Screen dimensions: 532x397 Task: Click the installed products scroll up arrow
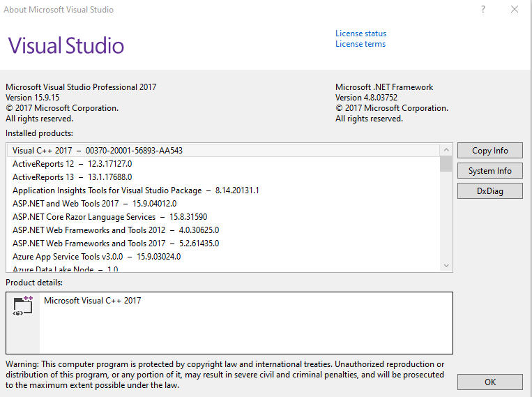click(x=446, y=150)
